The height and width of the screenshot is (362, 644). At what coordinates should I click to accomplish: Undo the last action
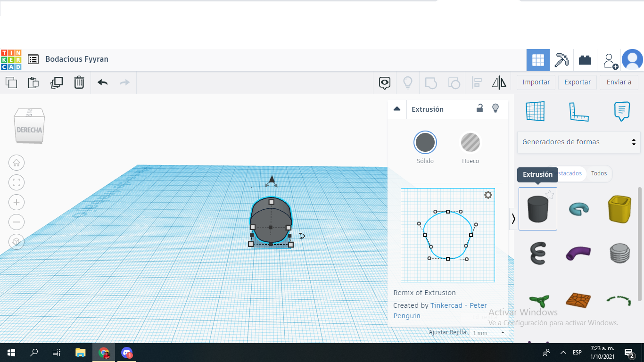tap(103, 82)
